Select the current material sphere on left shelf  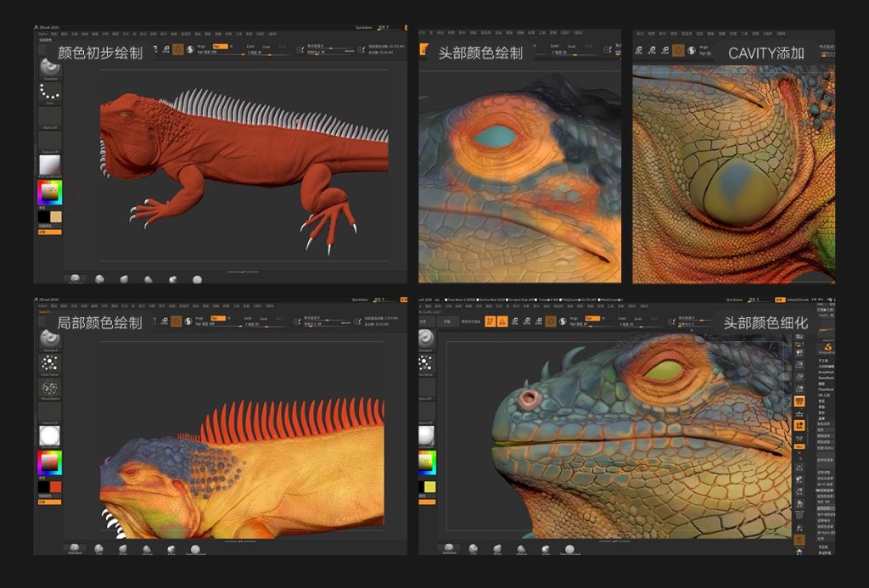click(46, 164)
